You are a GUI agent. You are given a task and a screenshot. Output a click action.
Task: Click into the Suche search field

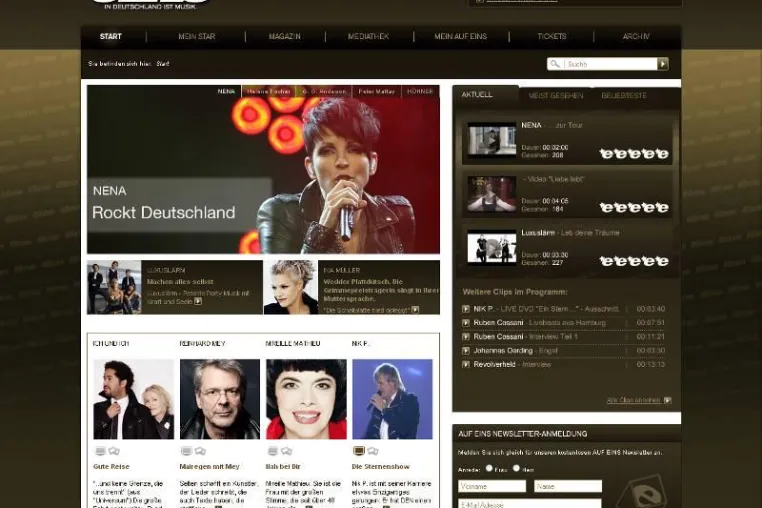tap(611, 64)
